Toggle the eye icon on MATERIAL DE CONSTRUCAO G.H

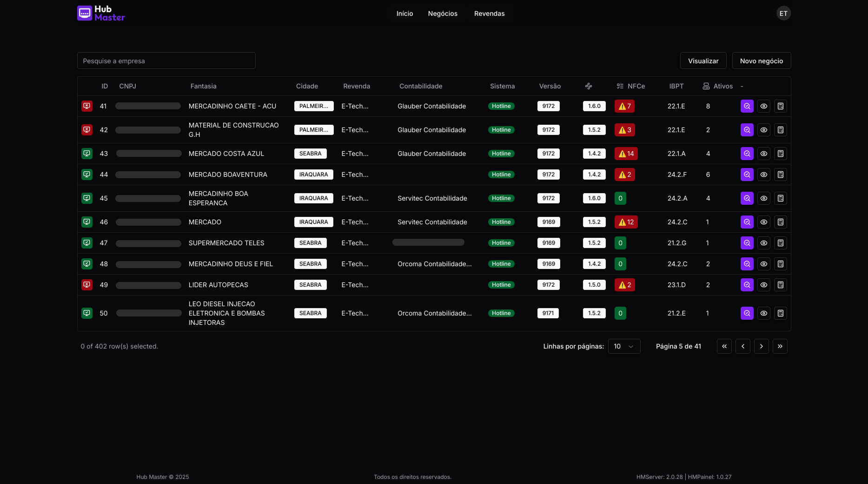point(764,130)
